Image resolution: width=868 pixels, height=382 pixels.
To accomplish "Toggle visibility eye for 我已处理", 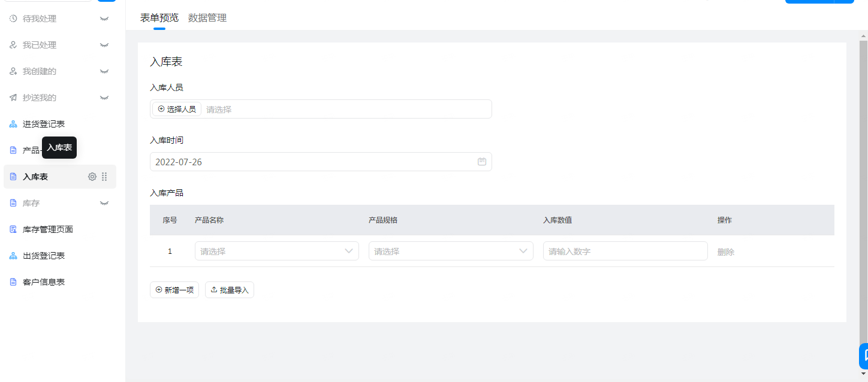I will [x=104, y=45].
